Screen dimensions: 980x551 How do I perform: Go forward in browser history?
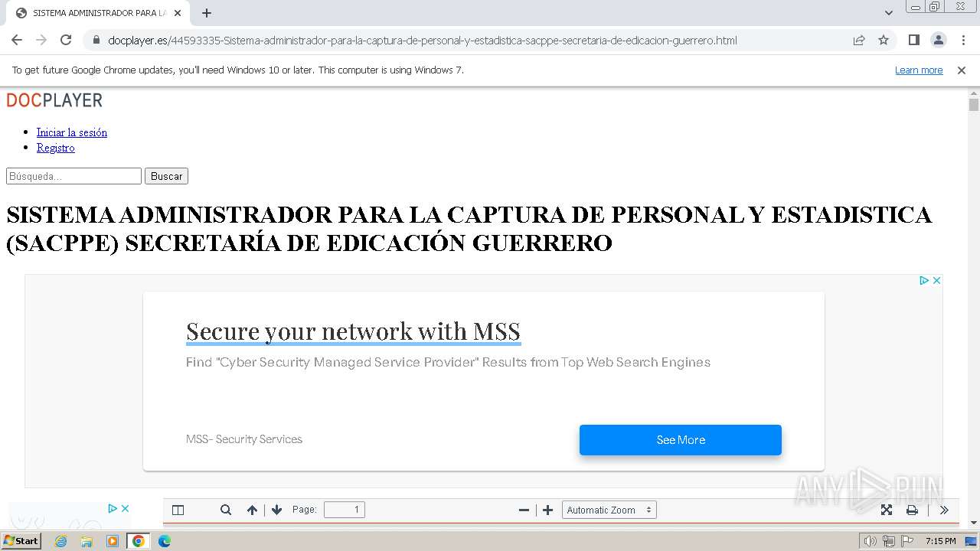click(41, 41)
